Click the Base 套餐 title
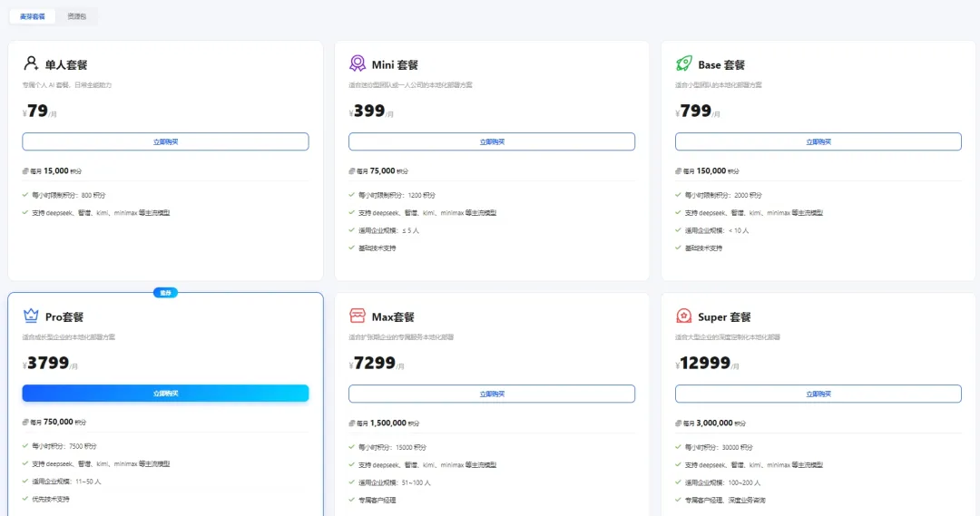This screenshot has height=516, width=980. coord(721,65)
